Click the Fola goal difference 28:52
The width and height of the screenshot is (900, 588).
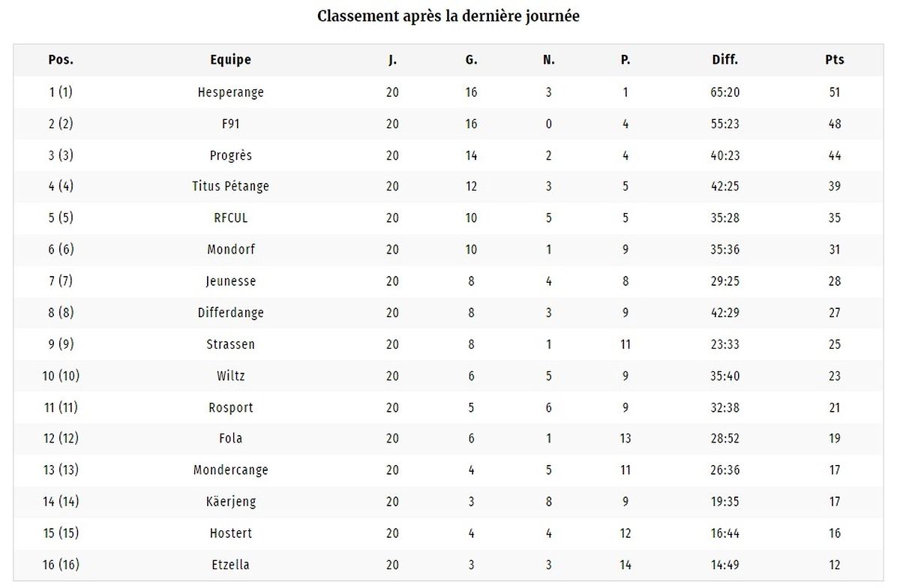pos(724,439)
